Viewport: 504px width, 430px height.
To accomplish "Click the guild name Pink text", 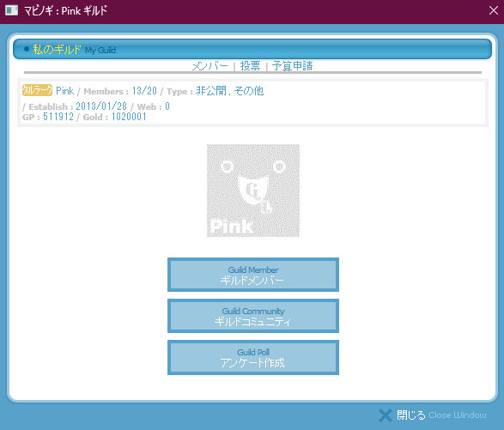I will click(x=65, y=91).
